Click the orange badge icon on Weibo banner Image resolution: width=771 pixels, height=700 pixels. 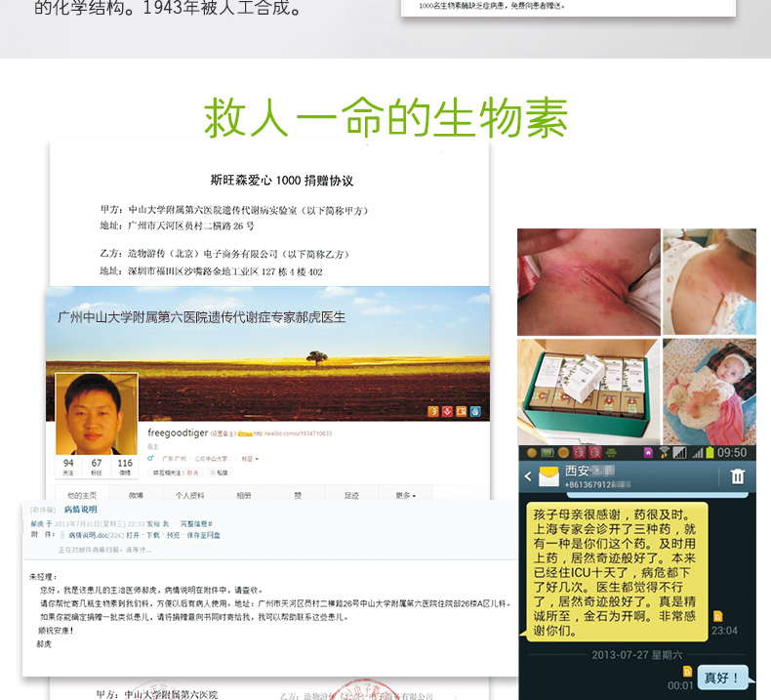click(432, 411)
